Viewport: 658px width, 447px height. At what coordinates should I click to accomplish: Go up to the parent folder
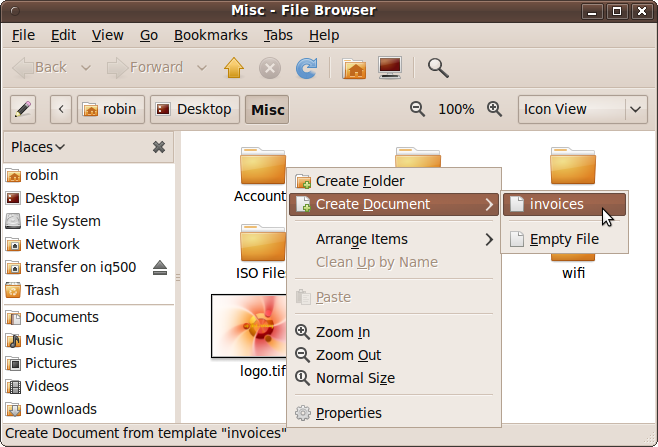tap(234, 68)
